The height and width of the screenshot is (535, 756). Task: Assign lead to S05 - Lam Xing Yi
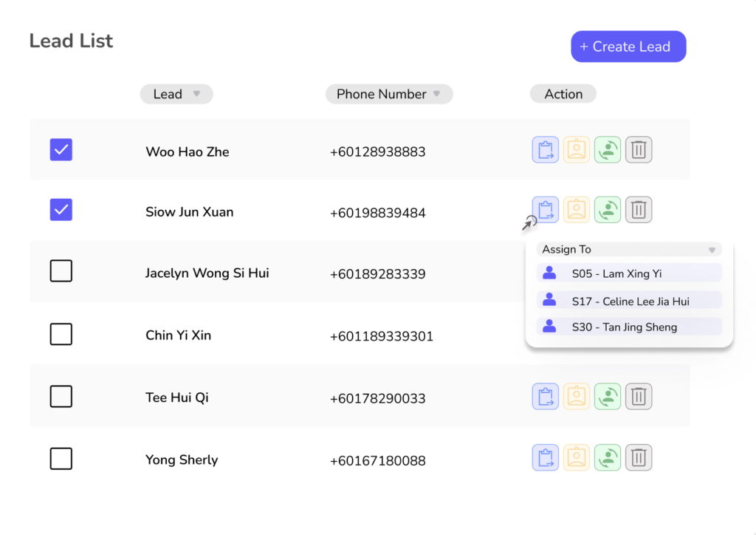coord(629,273)
